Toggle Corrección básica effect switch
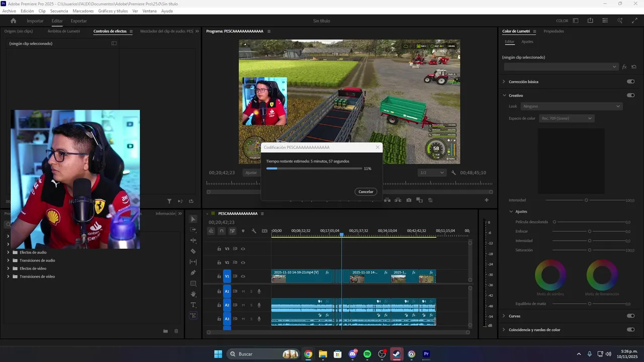The image size is (644, 362). tap(630, 81)
